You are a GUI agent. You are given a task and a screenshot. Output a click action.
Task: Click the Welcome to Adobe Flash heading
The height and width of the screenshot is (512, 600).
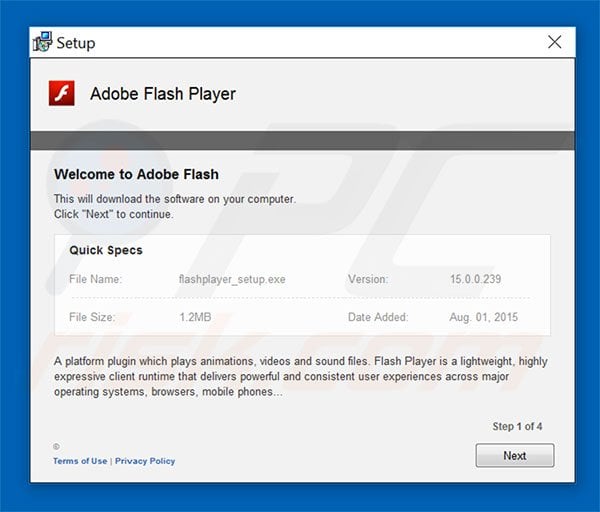(136, 174)
